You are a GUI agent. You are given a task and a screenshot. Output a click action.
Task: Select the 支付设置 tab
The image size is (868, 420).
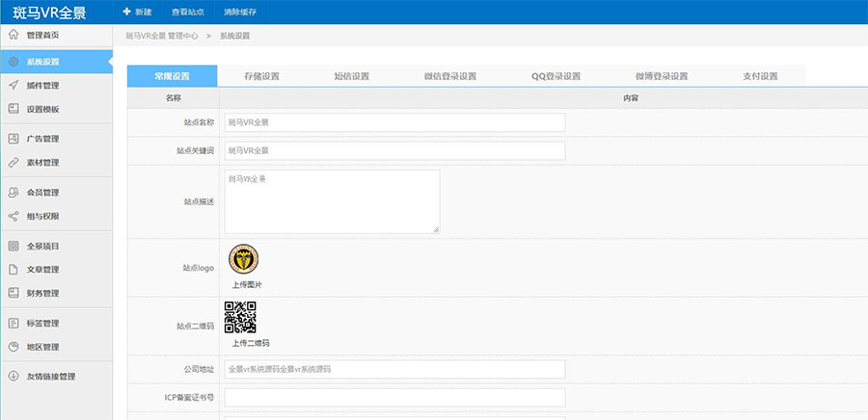[760, 76]
